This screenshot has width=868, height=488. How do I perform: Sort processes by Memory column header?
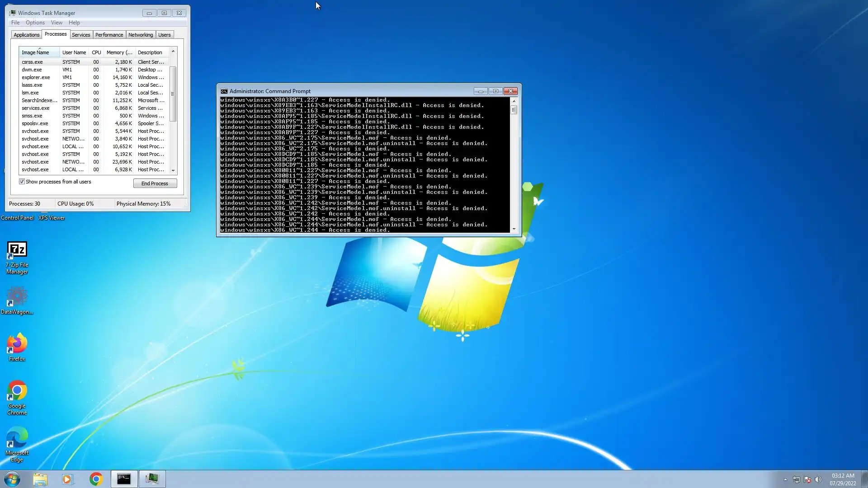[119, 52]
